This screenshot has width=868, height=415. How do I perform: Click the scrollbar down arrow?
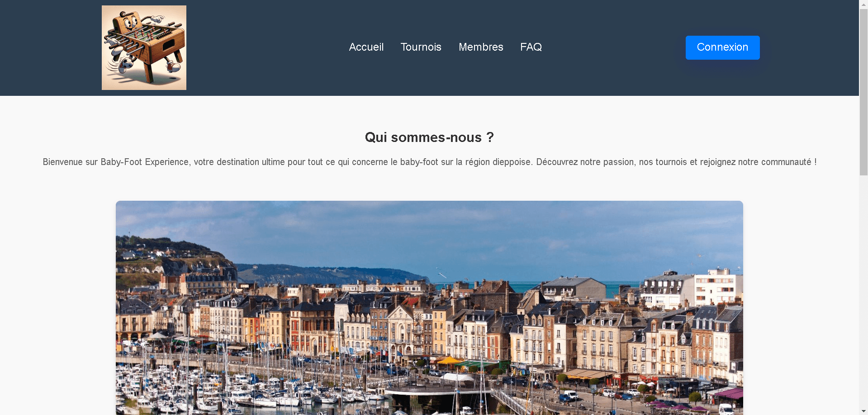pyautogui.click(x=863, y=411)
